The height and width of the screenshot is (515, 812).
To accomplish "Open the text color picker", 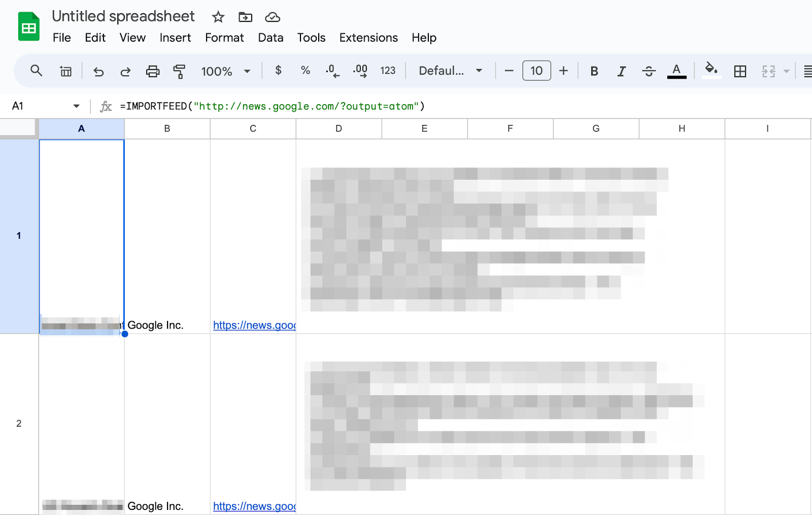I will [676, 71].
